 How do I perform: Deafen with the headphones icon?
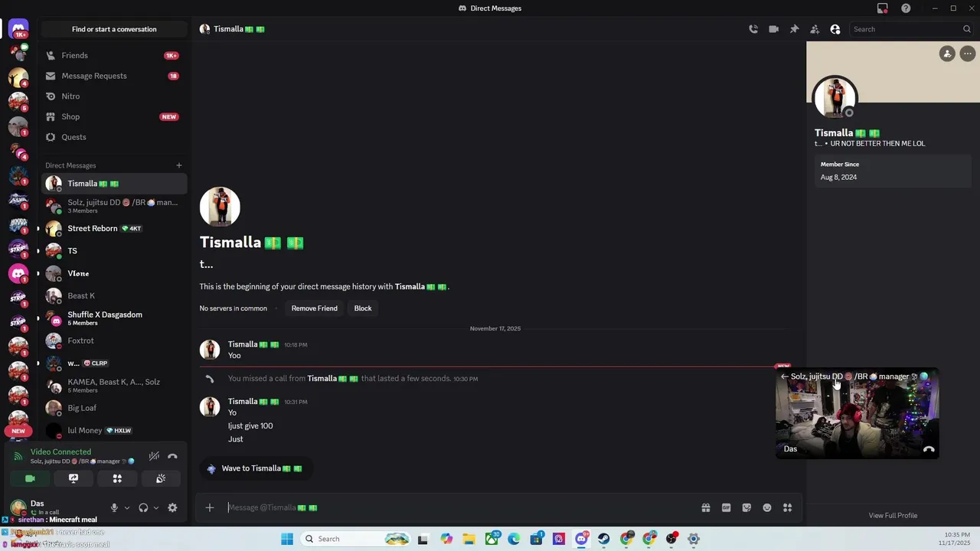tap(143, 507)
